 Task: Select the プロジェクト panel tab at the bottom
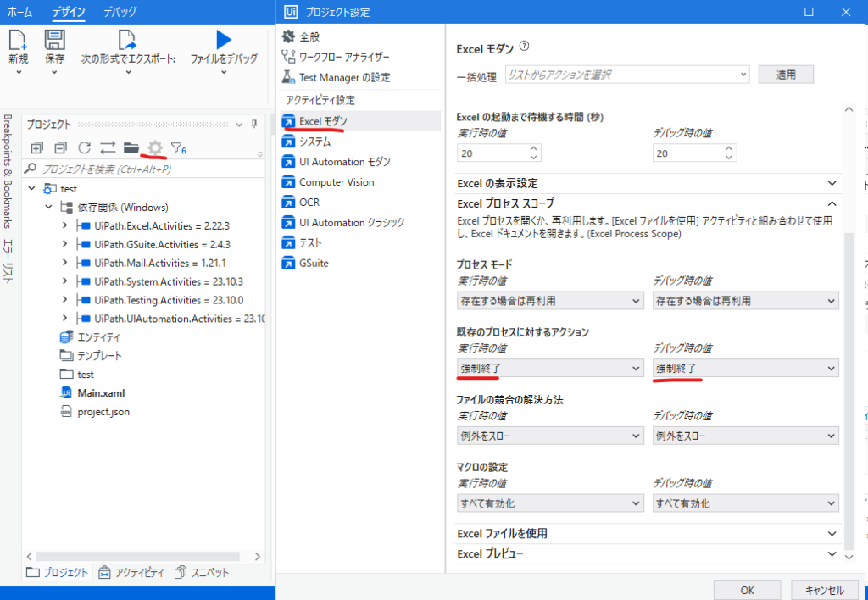[x=58, y=572]
